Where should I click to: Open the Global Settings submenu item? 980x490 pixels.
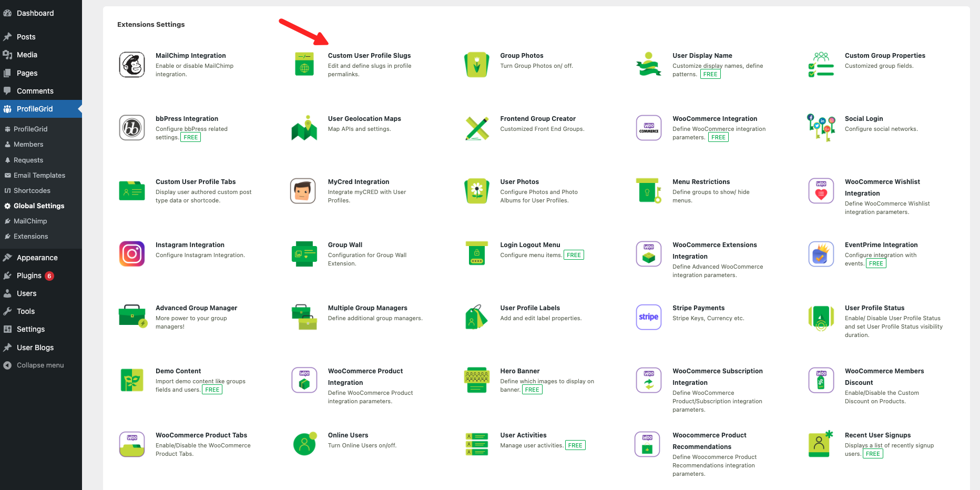pos(39,206)
